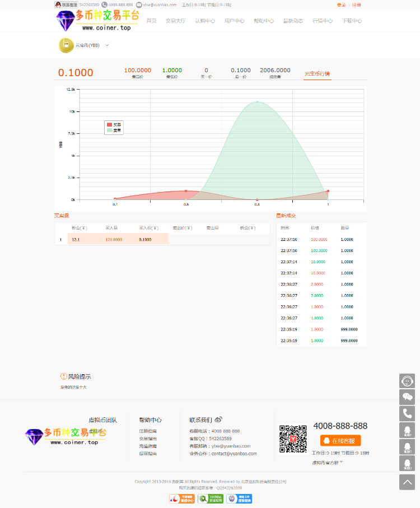Click the 注册 register link
420x508 pixels.
[x=357, y=5]
